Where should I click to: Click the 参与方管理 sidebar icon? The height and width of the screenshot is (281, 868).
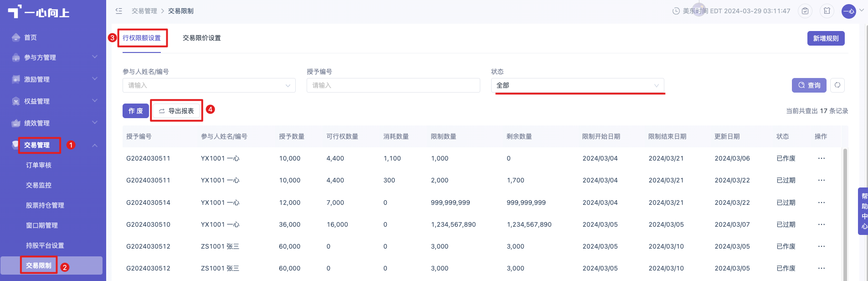click(x=16, y=57)
